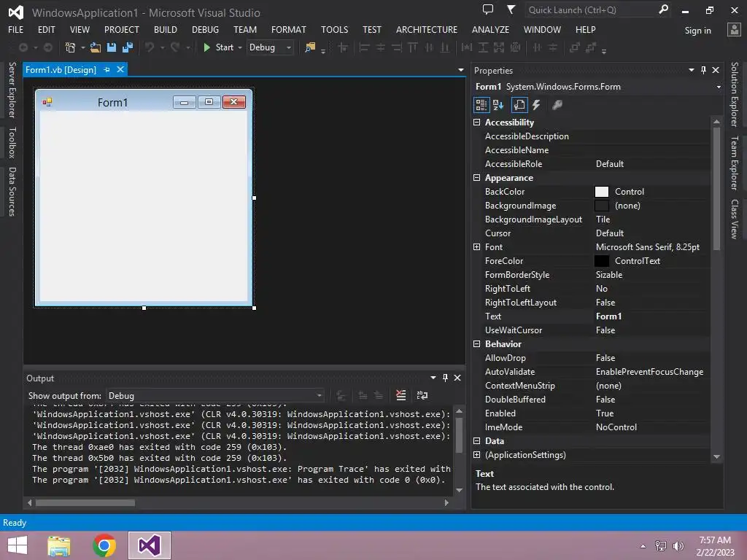Open the document tabs list dropdown arrow
The width and height of the screenshot is (747, 560).
[x=461, y=70]
